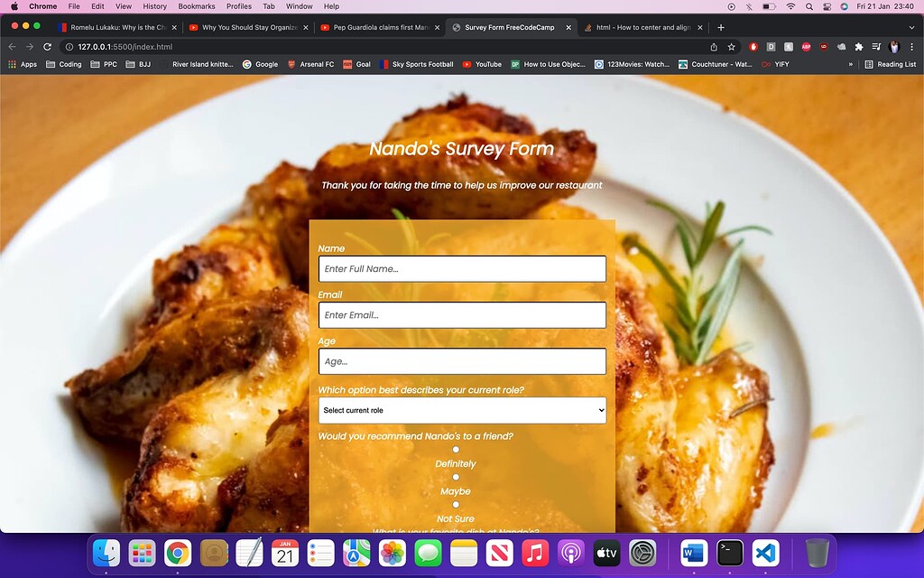The image size is (924, 578).
Task: Open the Adblock Plus (ABP) extension
Action: [806, 47]
